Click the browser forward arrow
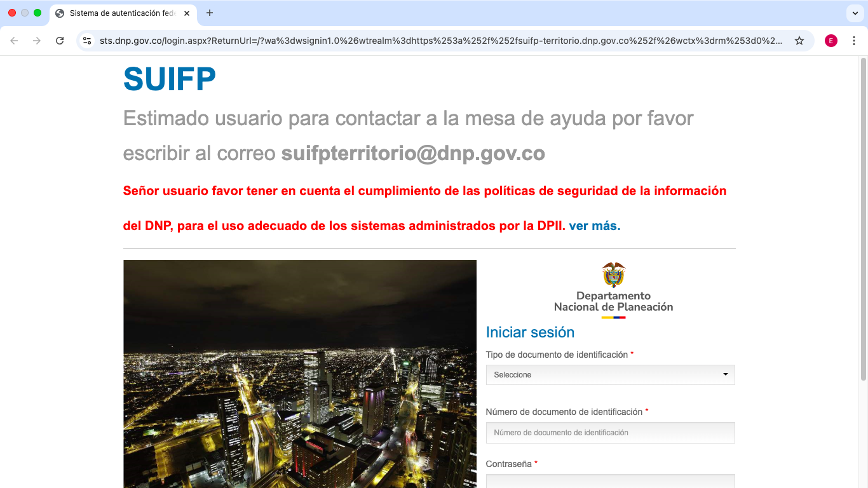The width and height of the screenshot is (868, 488). click(x=37, y=41)
